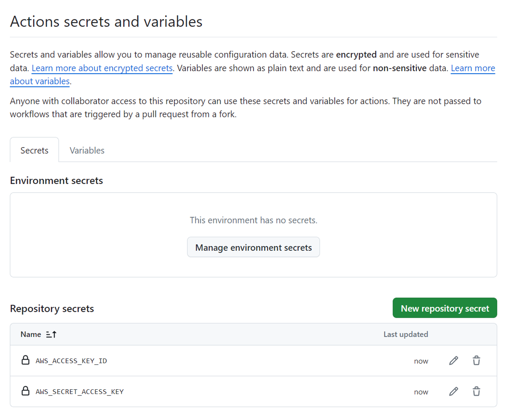Click the Environment secrets heading

(57, 180)
